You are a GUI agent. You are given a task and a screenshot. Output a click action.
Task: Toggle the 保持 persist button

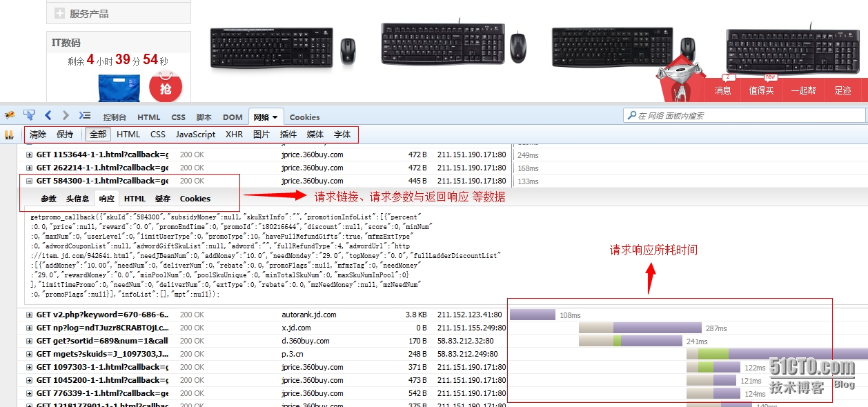[x=65, y=135]
